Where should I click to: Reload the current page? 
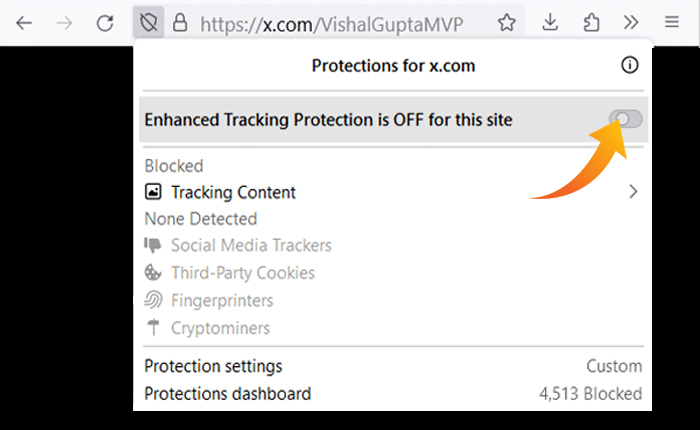pyautogui.click(x=105, y=22)
